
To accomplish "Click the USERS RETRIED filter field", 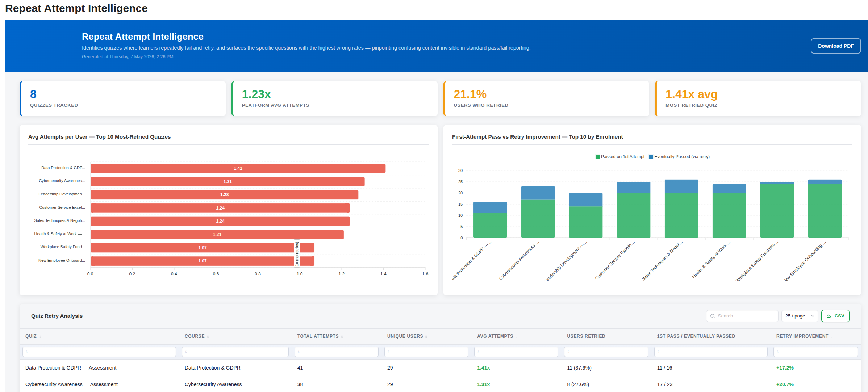I will (x=606, y=352).
